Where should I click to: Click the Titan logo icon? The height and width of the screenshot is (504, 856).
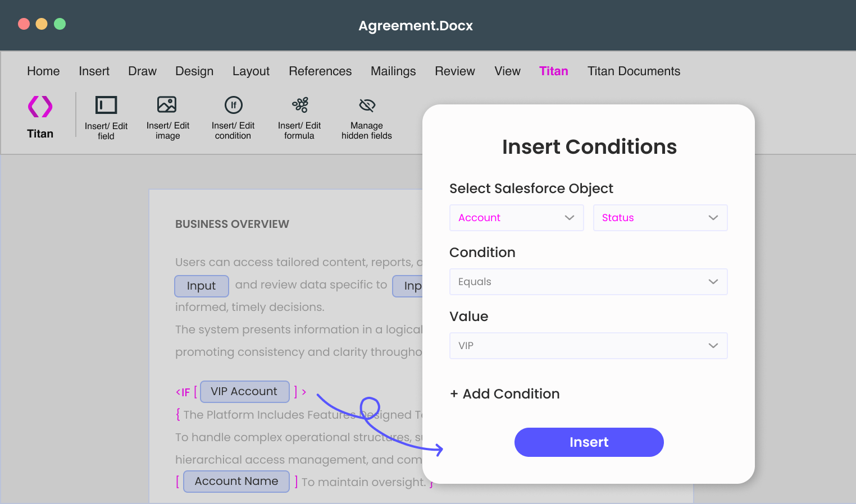tap(40, 107)
